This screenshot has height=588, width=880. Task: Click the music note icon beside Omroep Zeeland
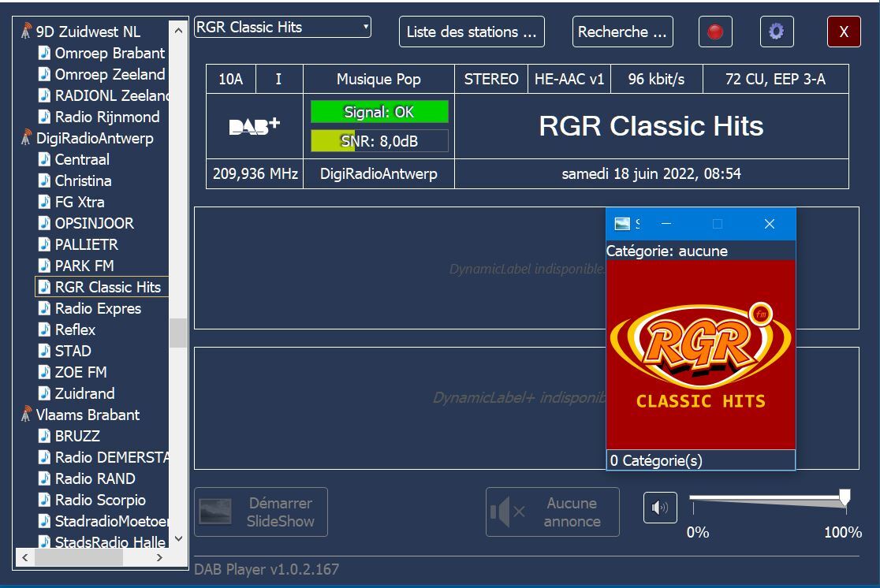click(x=44, y=74)
